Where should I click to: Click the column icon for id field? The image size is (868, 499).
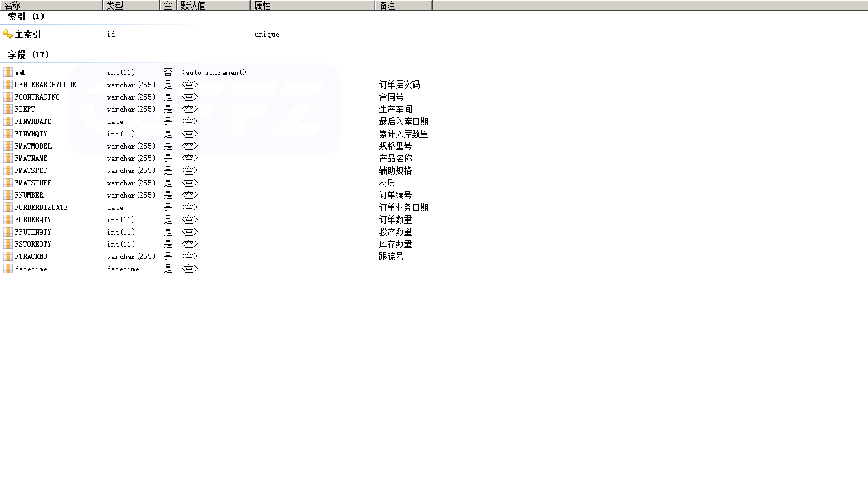coord(8,72)
